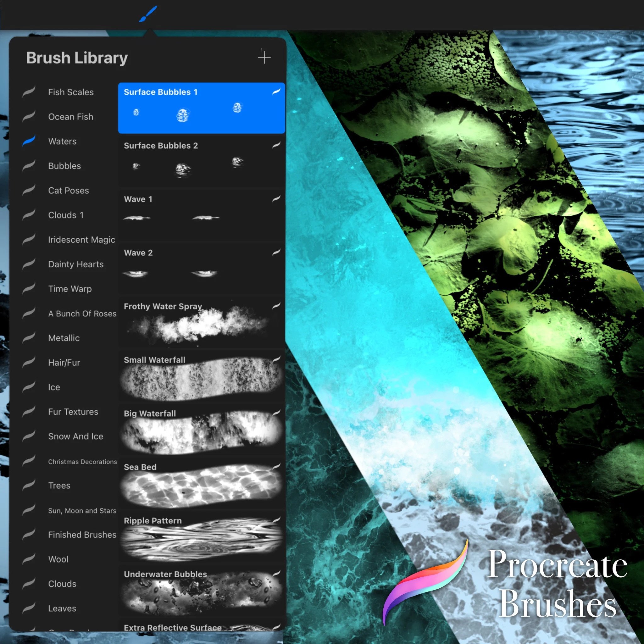This screenshot has width=644, height=644.
Task: Select the Wave 1 brush
Action: click(201, 215)
